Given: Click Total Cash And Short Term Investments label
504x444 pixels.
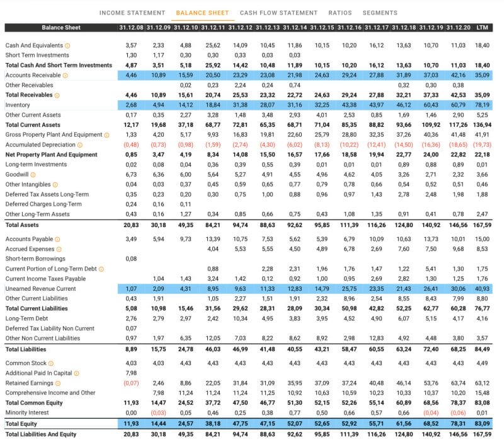Looking at the screenshot, I should 59,65.
